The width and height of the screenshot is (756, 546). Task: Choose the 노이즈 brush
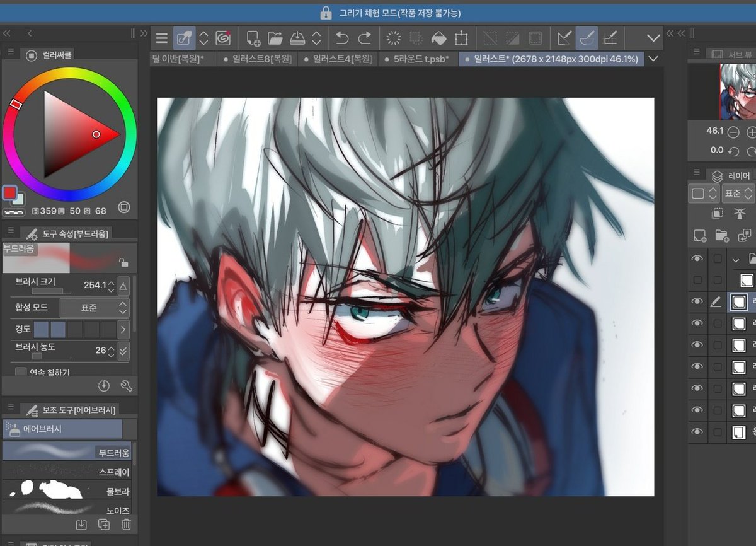point(66,508)
